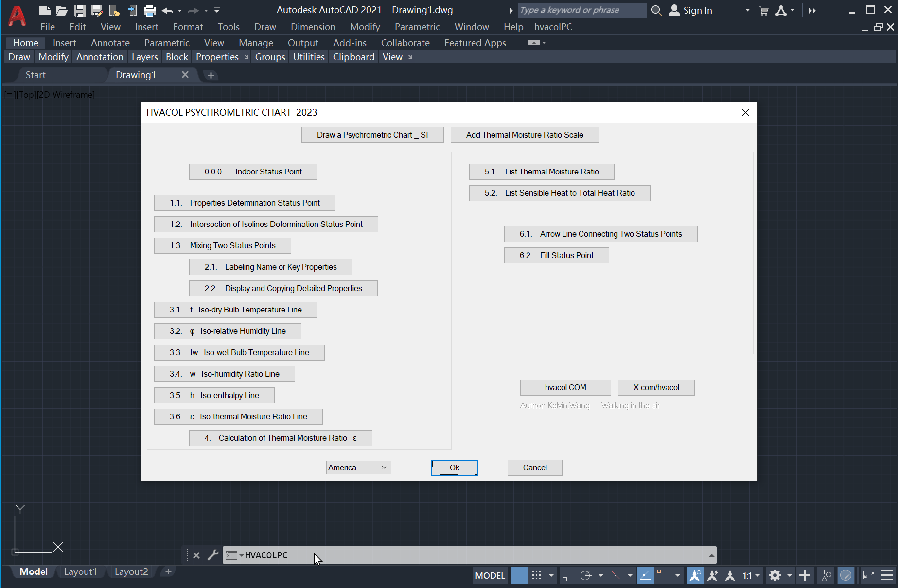Open Customize Quick Access Toolbar dropdown

click(x=217, y=10)
